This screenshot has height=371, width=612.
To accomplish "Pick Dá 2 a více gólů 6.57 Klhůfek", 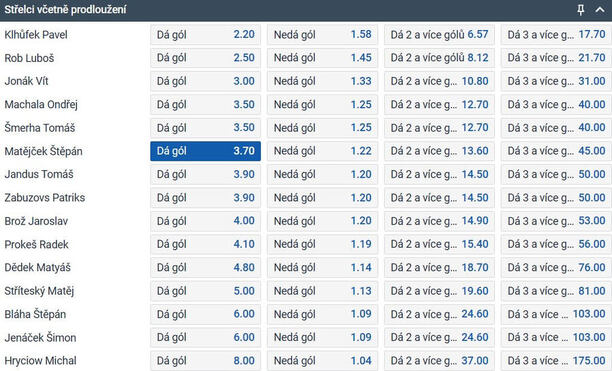I will [439, 34].
